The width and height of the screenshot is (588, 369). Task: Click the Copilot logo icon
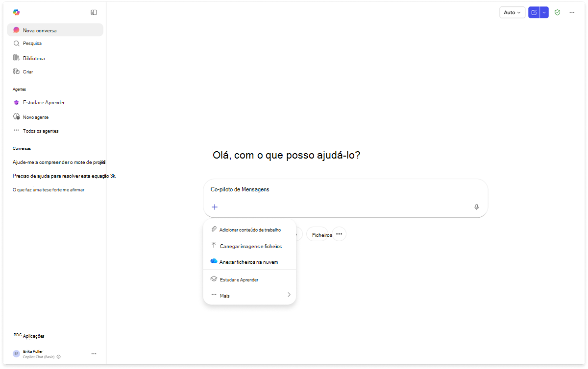(x=16, y=12)
